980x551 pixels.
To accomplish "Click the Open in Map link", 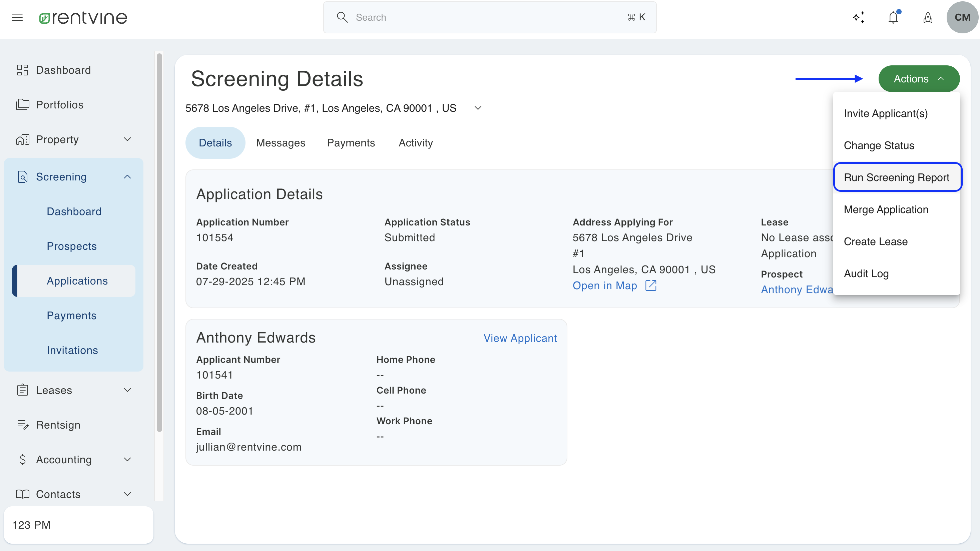I will 604,286.
